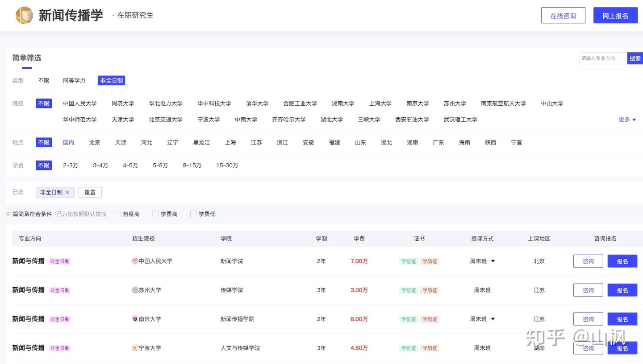The width and height of the screenshot is (643, 364).
Task: Filter by 南京大学 in the 院校 filter
Action: point(418,103)
